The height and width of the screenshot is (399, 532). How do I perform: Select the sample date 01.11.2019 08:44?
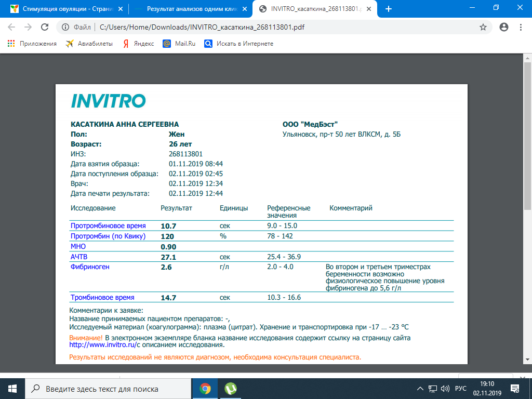pos(196,164)
